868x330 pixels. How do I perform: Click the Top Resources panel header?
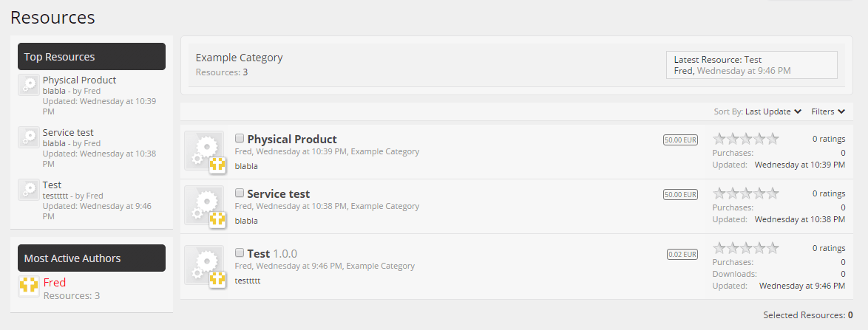(x=92, y=56)
